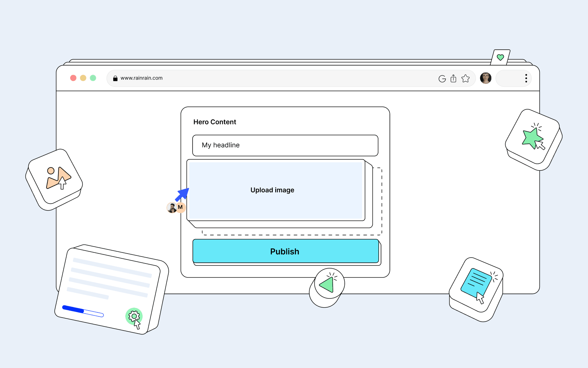Screen dimensions: 588x368
Task: Click the lock icon in address bar
Action: tap(115, 78)
